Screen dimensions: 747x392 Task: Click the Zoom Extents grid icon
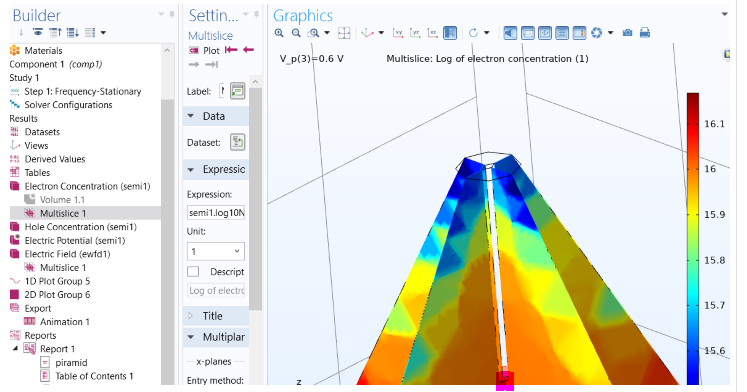[344, 33]
